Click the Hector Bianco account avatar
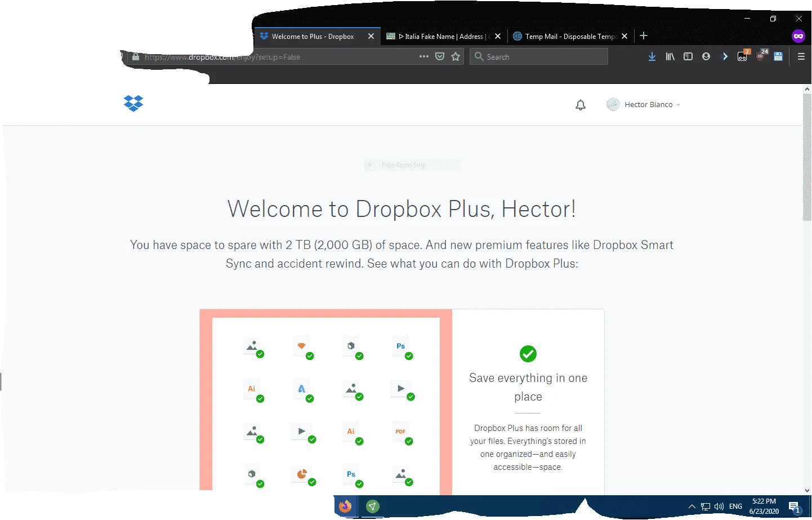This screenshot has height=520, width=812. [x=613, y=104]
